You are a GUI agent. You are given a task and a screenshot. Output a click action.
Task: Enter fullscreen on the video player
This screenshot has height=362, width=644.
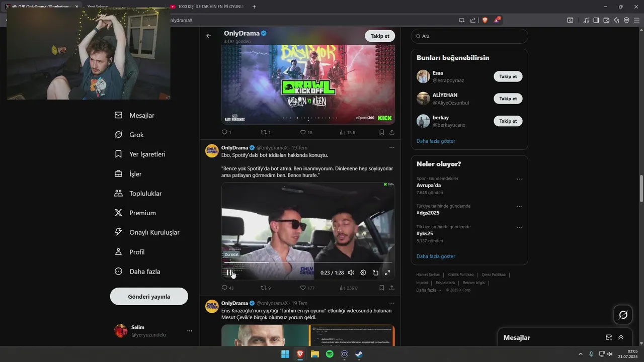coord(387,273)
